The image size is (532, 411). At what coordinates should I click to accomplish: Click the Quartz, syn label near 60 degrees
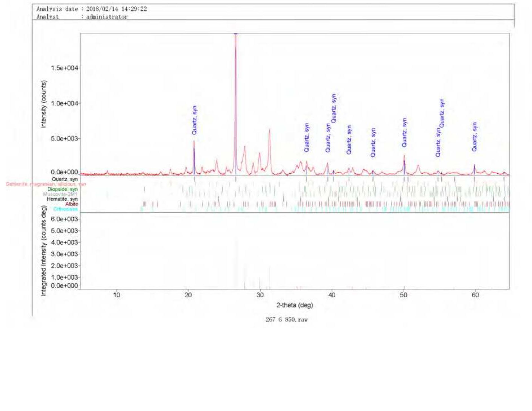click(474, 137)
